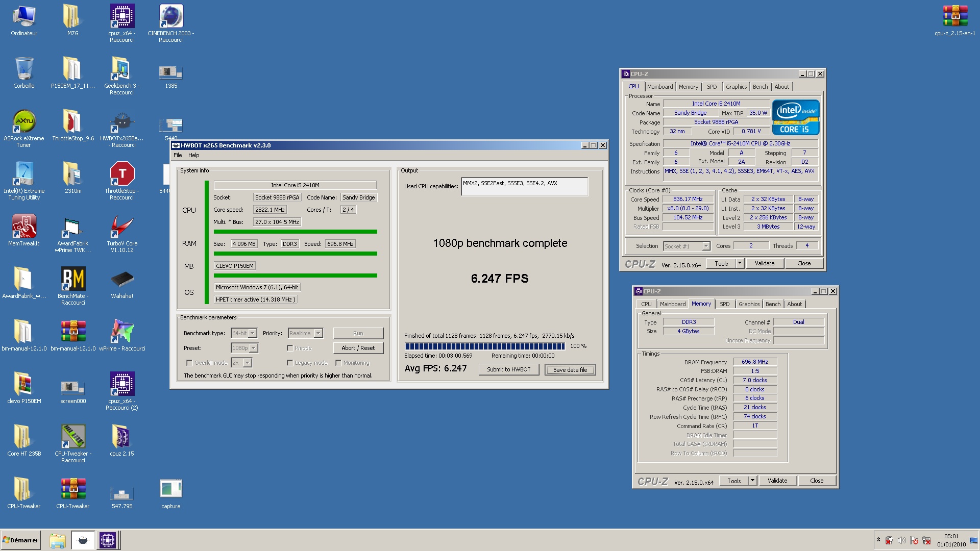Screen dimensions: 980x551
Task: Toggle the Legacy mode checkbox
Action: [x=290, y=363]
